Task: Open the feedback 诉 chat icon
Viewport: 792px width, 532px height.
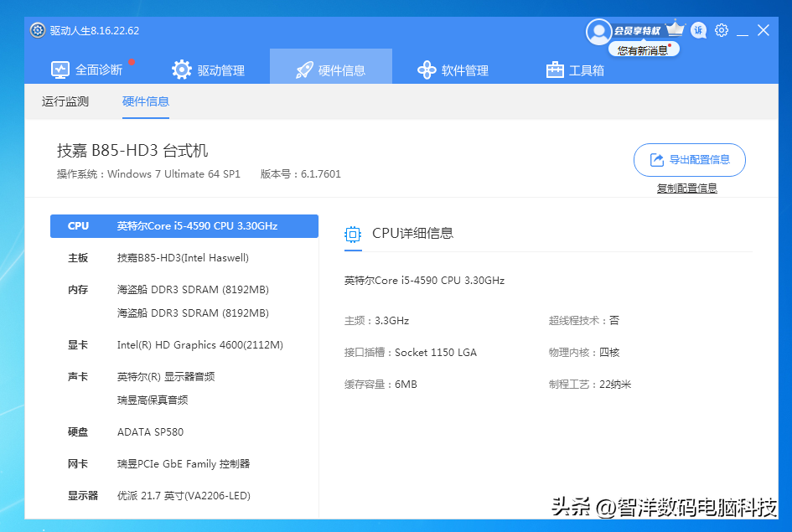Action: pos(699,30)
